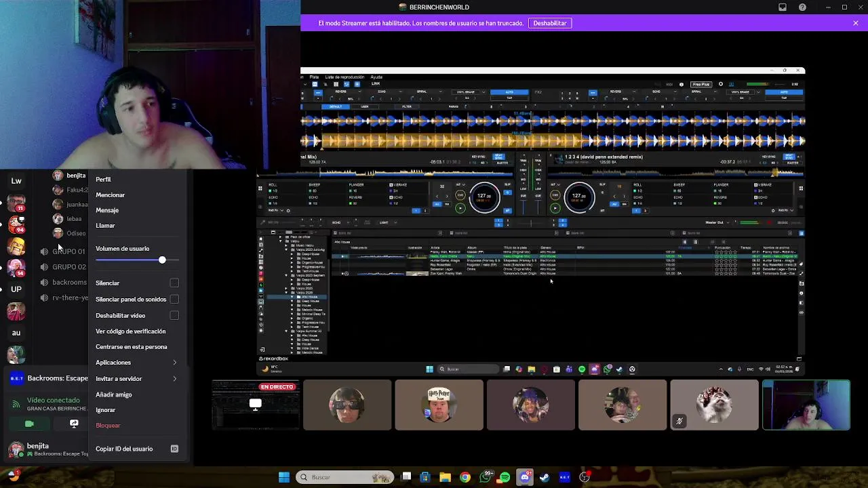This screenshot has width=868, height=488.
Task: Open the B.E.T app from taskbar
Action: (x=564, y=477)
